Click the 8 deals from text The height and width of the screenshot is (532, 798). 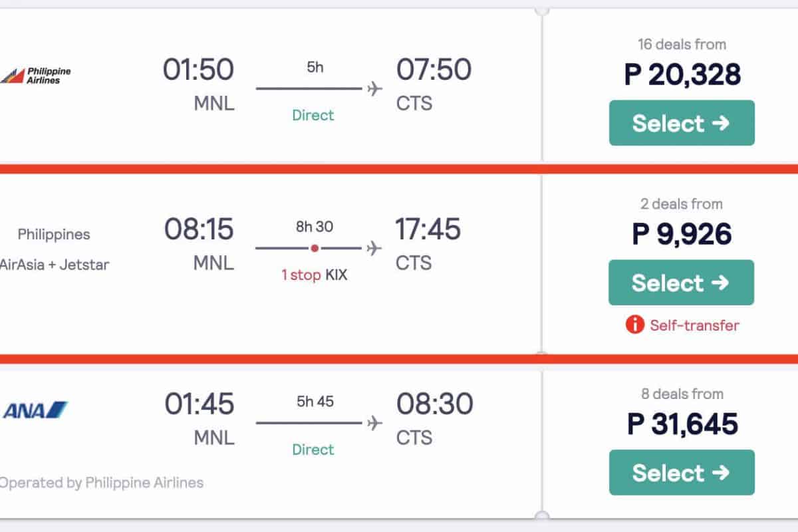[x=682, y=394]
